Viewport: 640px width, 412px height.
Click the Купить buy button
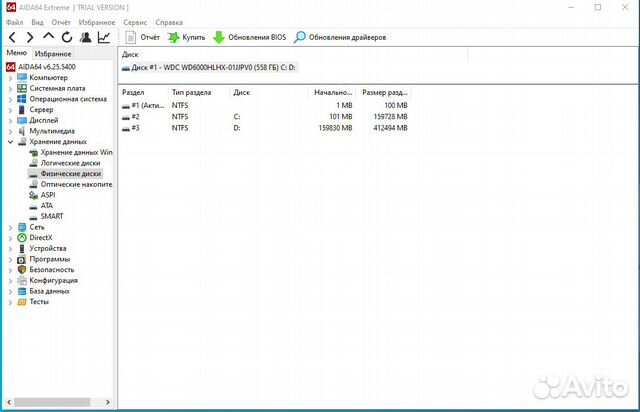point(187,37)
